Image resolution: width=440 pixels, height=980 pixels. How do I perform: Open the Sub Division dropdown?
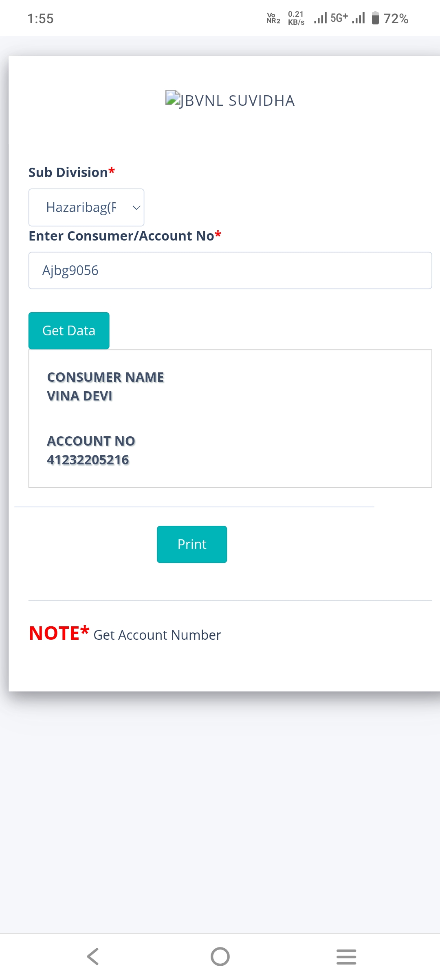point(86,208)
